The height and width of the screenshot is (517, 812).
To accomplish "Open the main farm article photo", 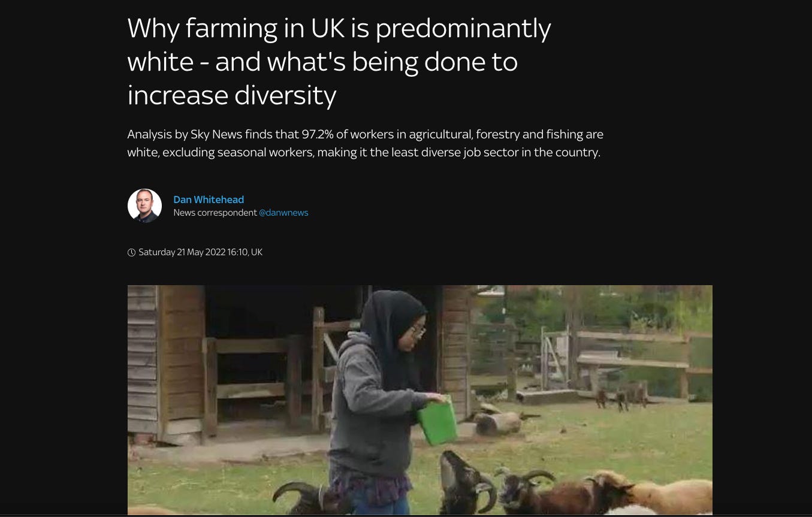I will pos(419,400).
